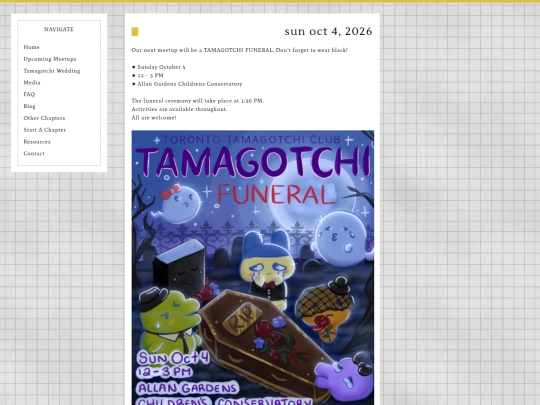Open the Home navigation link
Viewport: 540px width, 405px height.
tap(31, 47)
